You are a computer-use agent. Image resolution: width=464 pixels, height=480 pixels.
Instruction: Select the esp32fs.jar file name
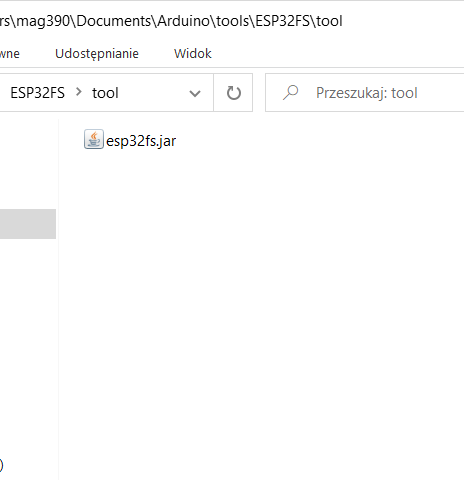click(x=141, y=141)
